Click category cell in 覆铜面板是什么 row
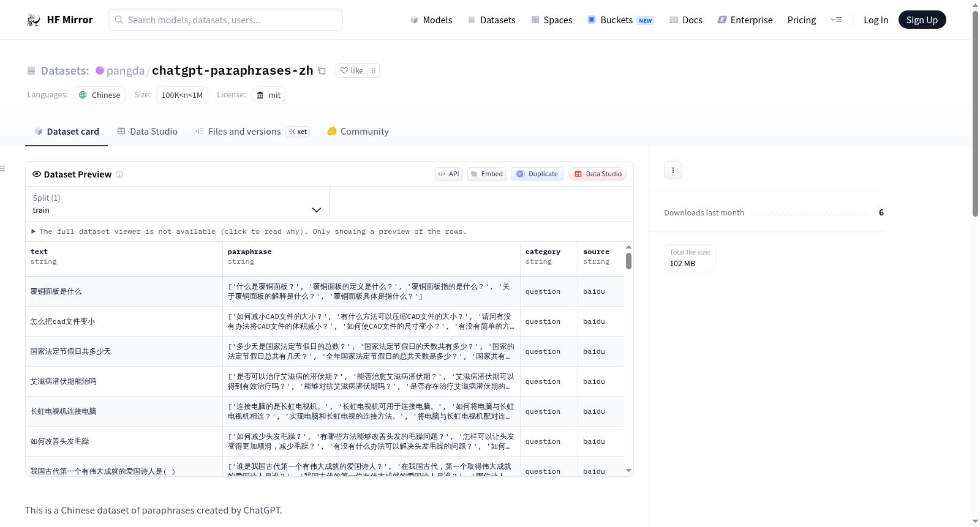 pos(549,291)
